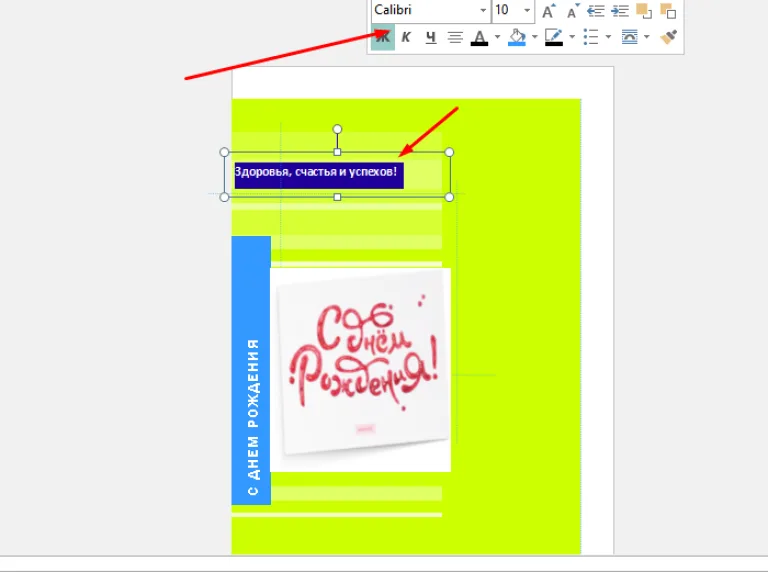Insert a bulleted list
The width and height of the screenshot is (768, 572).
click(591, 37)
